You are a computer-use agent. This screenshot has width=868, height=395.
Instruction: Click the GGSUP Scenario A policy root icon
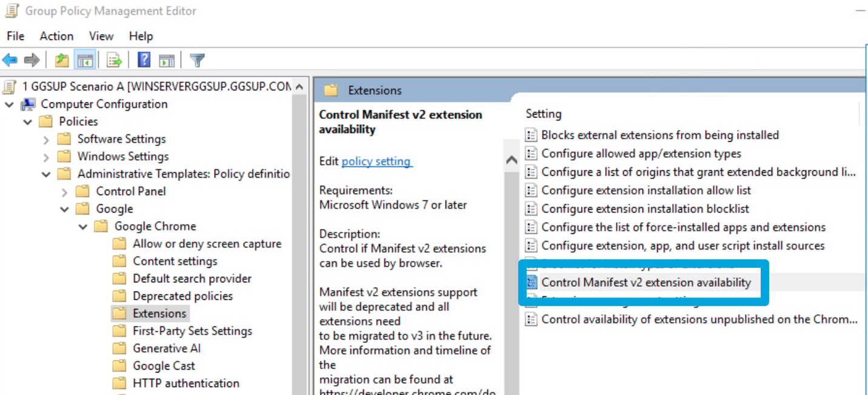point(10,87)
